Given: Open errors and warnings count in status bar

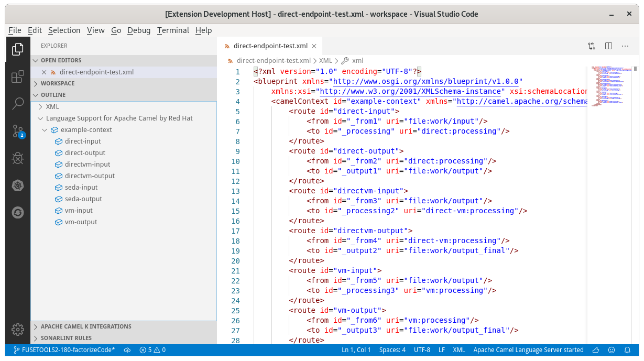Looking at the screenshot, I should [152, 350].
